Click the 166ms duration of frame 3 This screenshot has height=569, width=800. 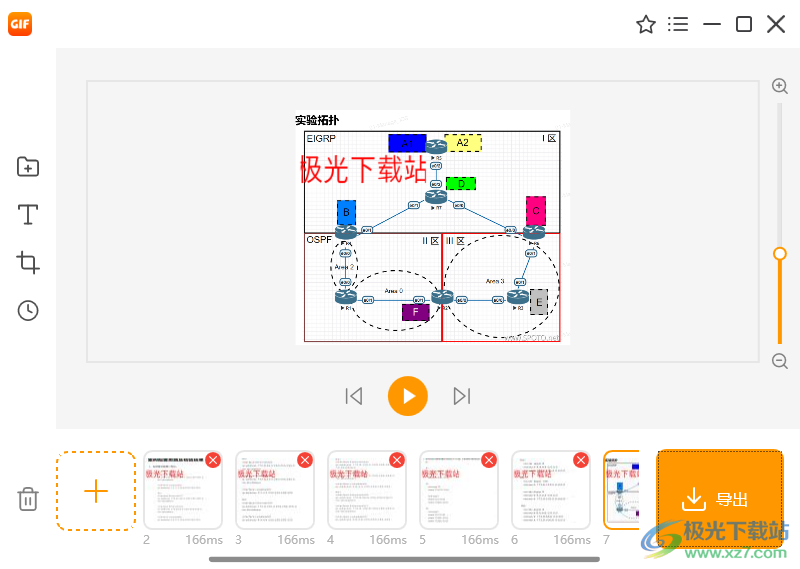click(x=296, y=540)
